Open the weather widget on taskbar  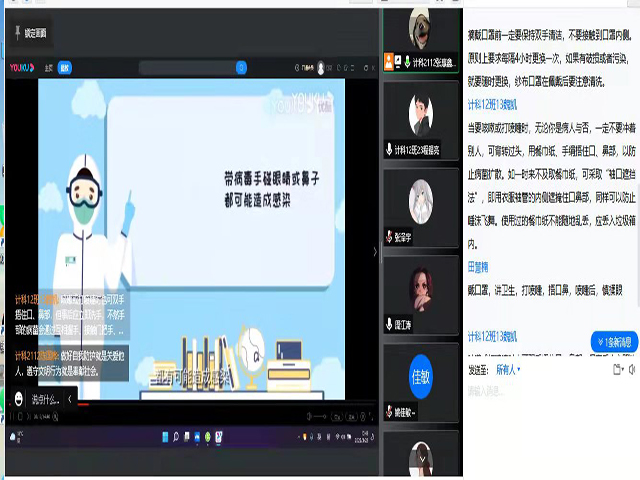[x=16, y=438]
